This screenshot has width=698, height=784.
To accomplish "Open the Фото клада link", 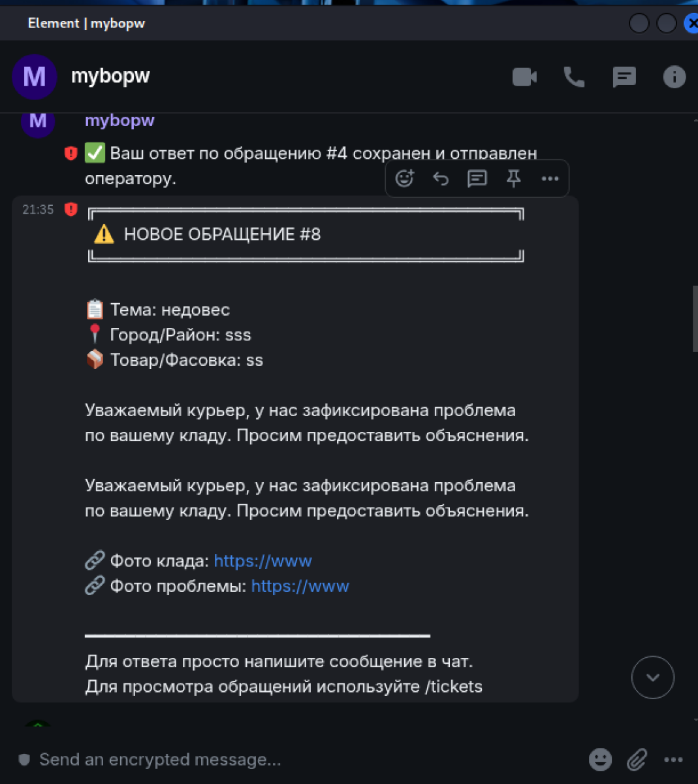I will 262,561.
